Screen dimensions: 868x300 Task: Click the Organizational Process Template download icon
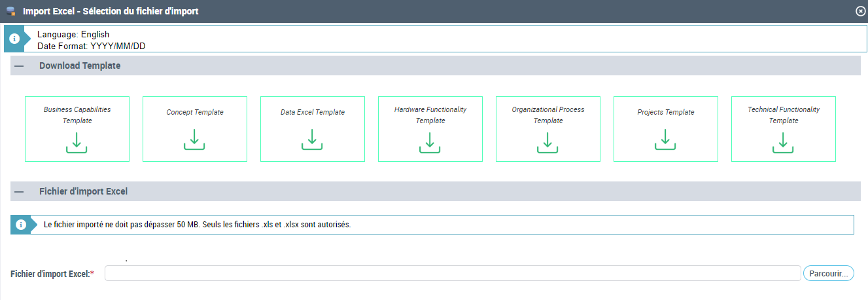tap(547, 143)
